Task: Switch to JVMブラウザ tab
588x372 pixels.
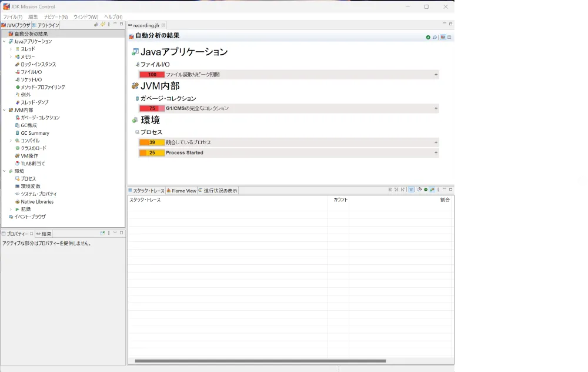Action: point(16,25)
